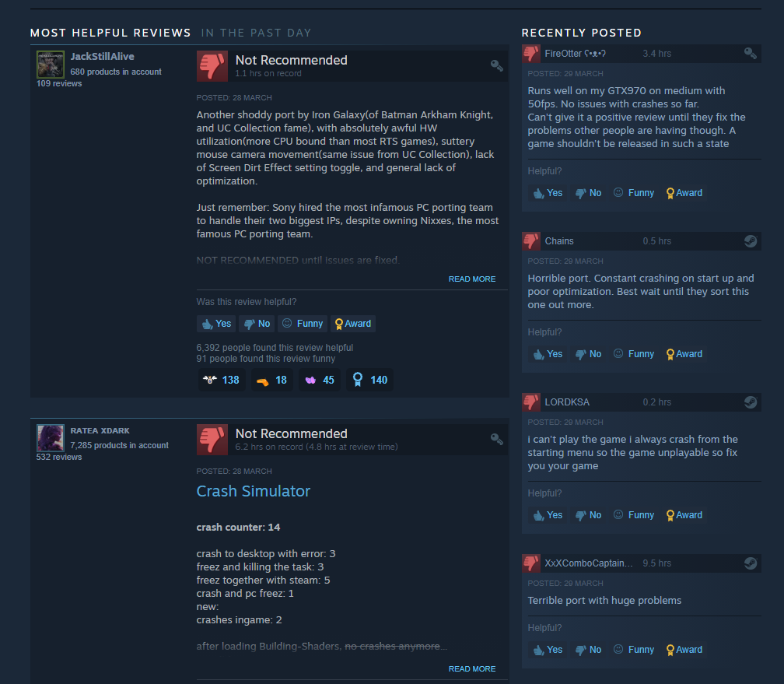Click the thumbs-down icon on RATEA XDARK review
Screen dimensions: 784x684
[x=212, y=440]
